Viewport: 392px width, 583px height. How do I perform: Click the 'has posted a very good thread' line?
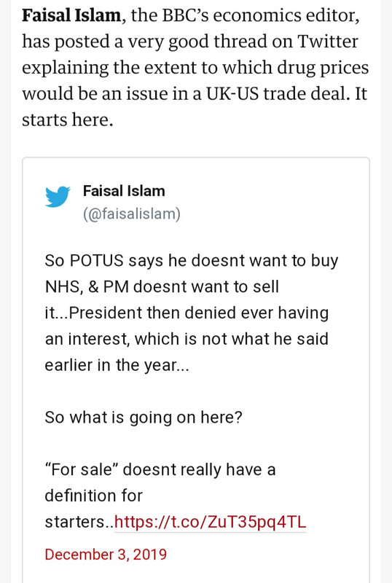(x=189, y=42)
